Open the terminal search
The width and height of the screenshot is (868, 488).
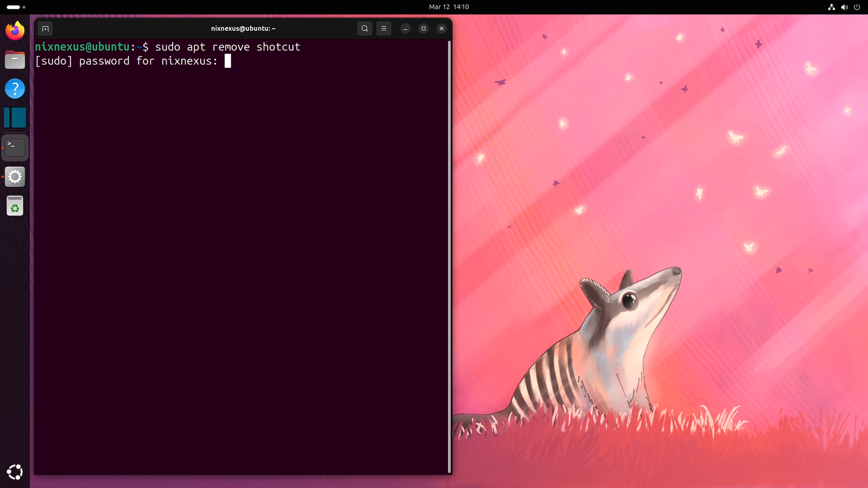364,28
